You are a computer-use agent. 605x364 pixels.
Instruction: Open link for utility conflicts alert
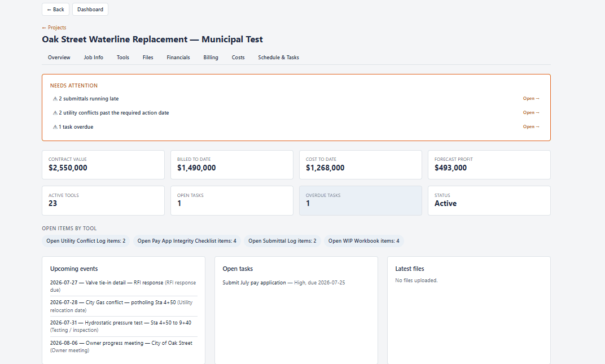[531, 112]
